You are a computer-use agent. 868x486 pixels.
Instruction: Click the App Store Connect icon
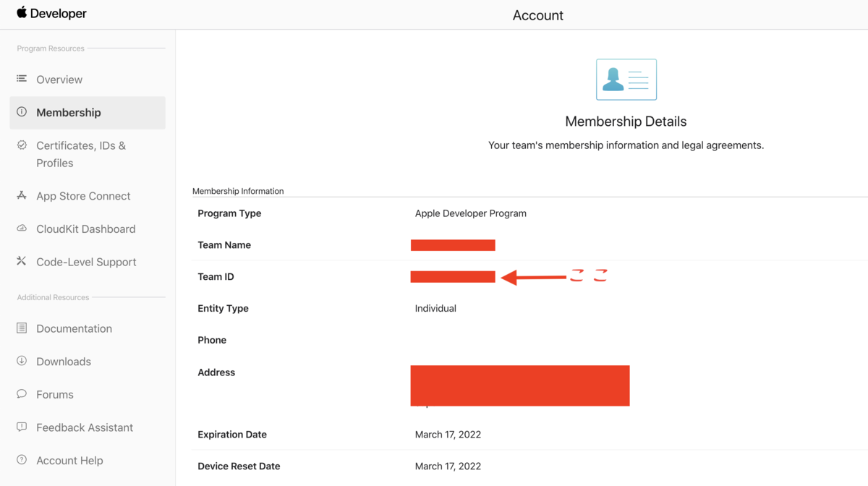(x=22, y=195)
